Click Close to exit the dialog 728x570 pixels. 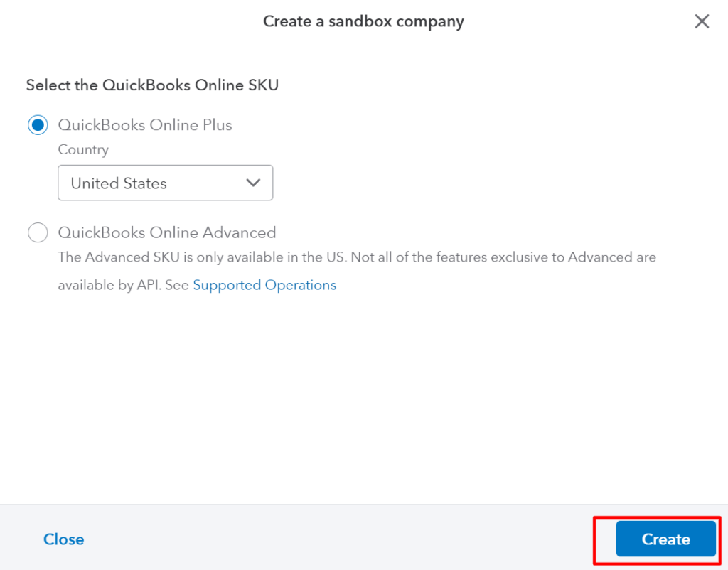(x=63, y=539)
